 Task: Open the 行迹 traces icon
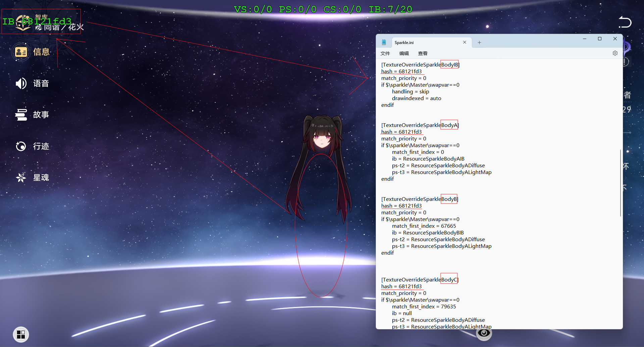(x=21, y=146)
